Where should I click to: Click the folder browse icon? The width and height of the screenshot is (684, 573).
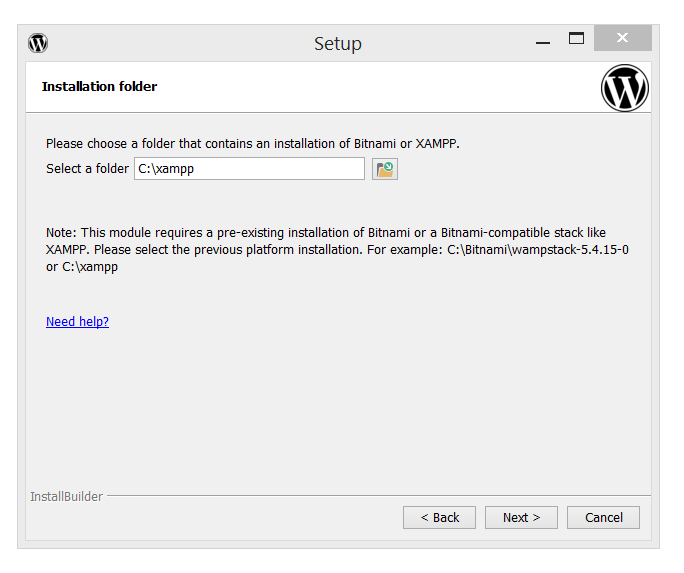[x=385, y=169]
